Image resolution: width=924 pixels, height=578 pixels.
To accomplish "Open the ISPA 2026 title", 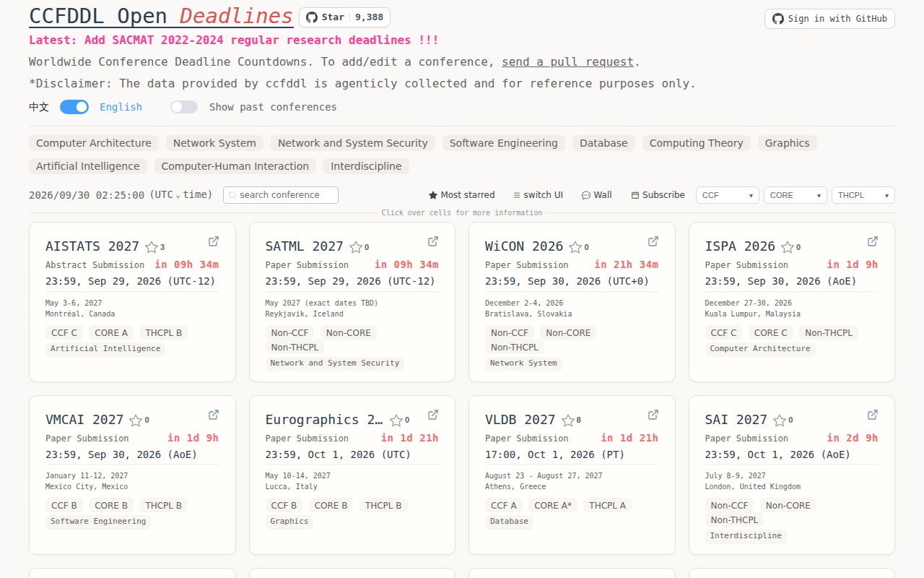I will point(740,246).
